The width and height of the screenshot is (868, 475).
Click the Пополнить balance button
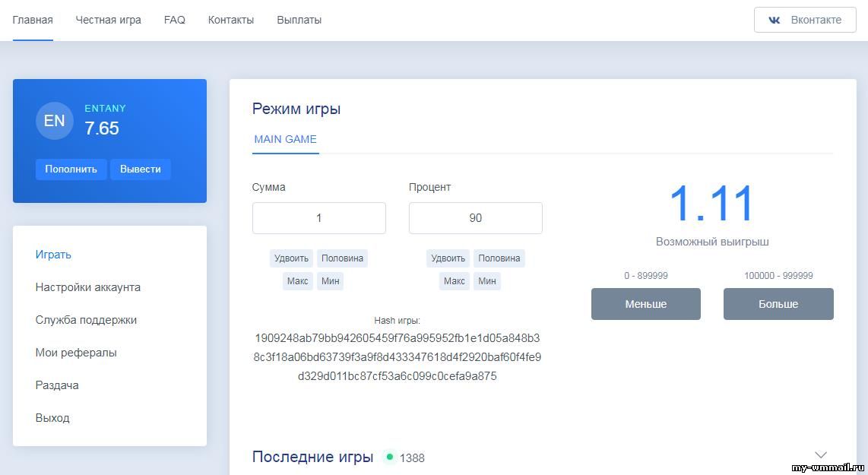click(71, 169)
